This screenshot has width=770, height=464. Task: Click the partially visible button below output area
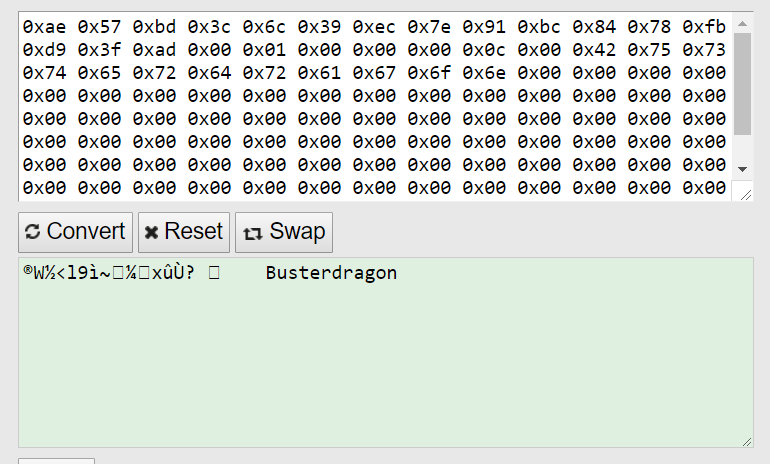tap(56, 461)
